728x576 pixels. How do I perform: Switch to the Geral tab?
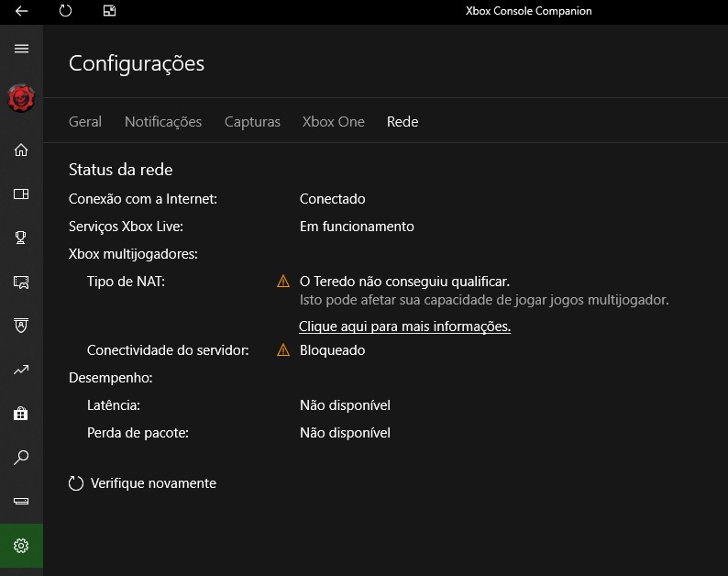tap(85, 122)
